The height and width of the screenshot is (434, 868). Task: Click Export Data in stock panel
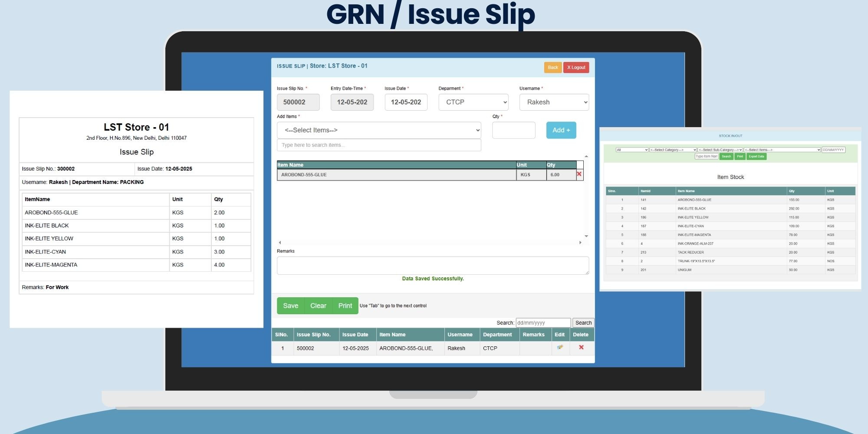(756, 157)
